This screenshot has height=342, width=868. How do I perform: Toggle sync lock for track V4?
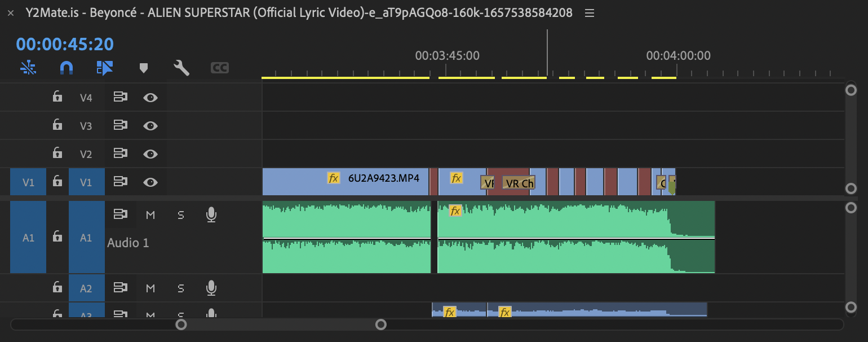(x=119, y=97)
